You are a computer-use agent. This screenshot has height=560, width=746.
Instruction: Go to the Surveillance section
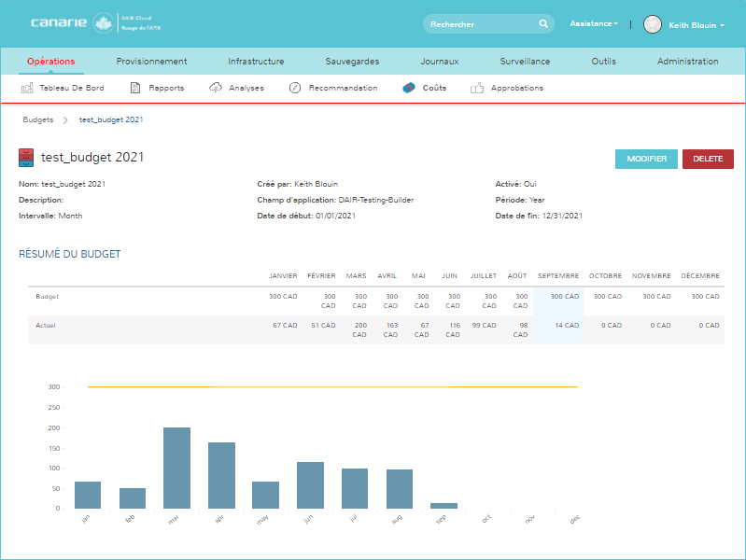click(x=525, y=62)
